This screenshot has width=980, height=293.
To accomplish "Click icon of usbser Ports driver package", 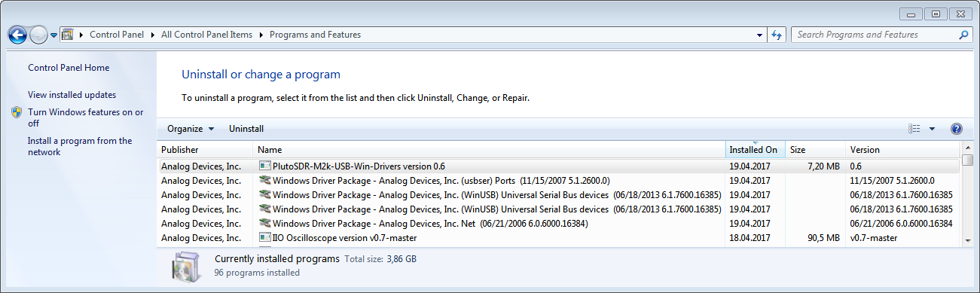I will 264,181.
